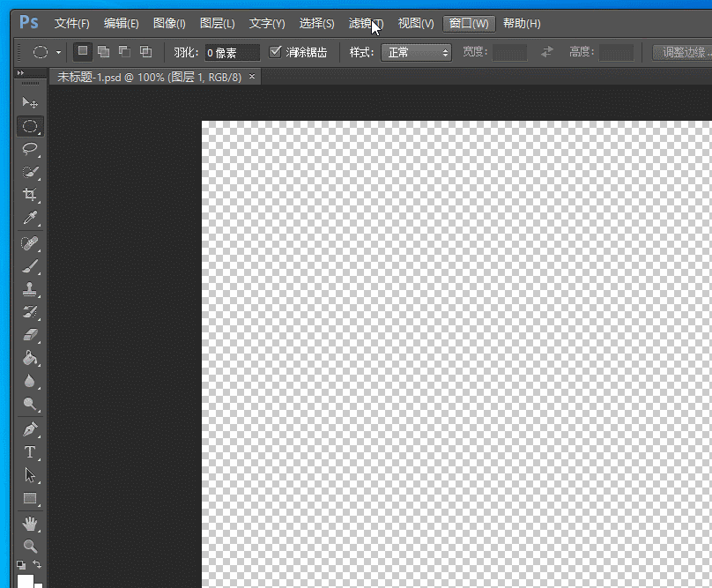Click the 羽化 feather value field

(x=233, y=53)
